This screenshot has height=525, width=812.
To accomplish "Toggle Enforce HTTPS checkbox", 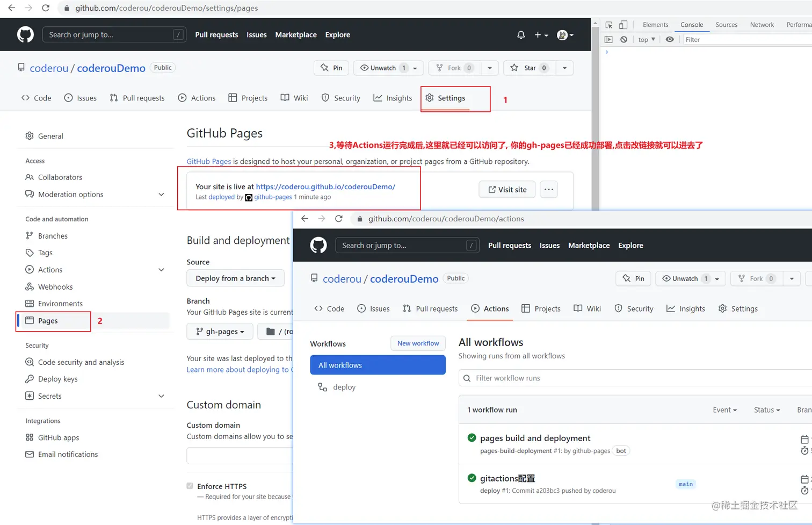I will point(190,486).
